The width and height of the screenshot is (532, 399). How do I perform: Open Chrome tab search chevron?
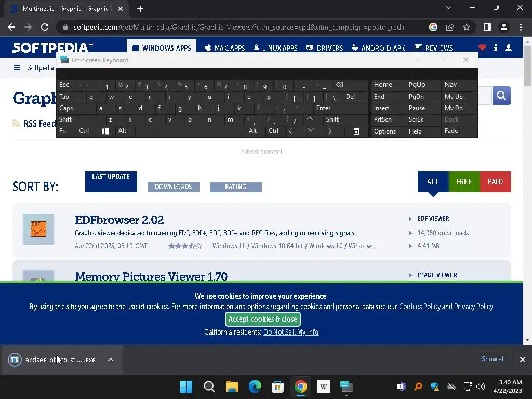(448, 7)
